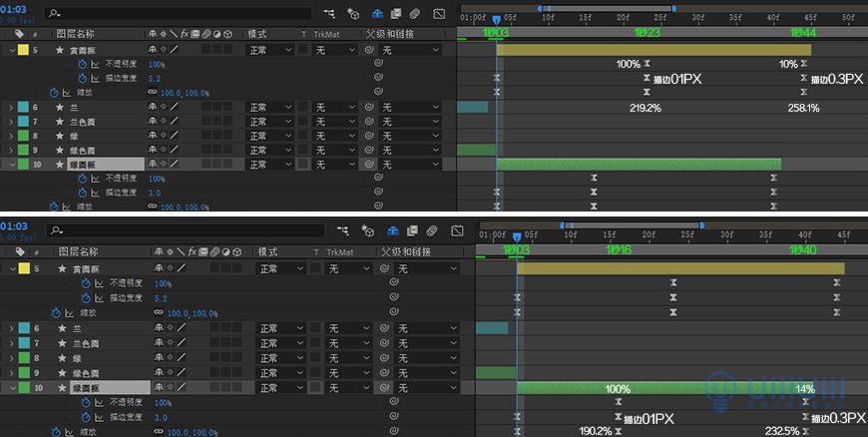Image resolution: width=868 pixels, height=437 pixels.
Task: Click green marker 1秒16 in lower timeline
Action: (619, 249)
